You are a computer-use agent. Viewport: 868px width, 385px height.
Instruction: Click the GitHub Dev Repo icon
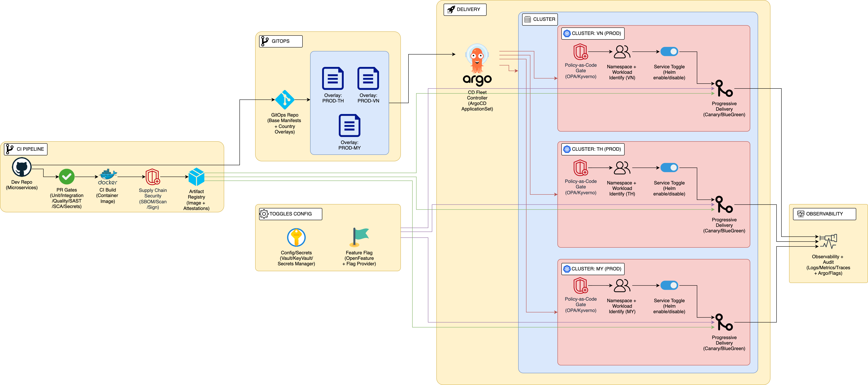[21, 167]
